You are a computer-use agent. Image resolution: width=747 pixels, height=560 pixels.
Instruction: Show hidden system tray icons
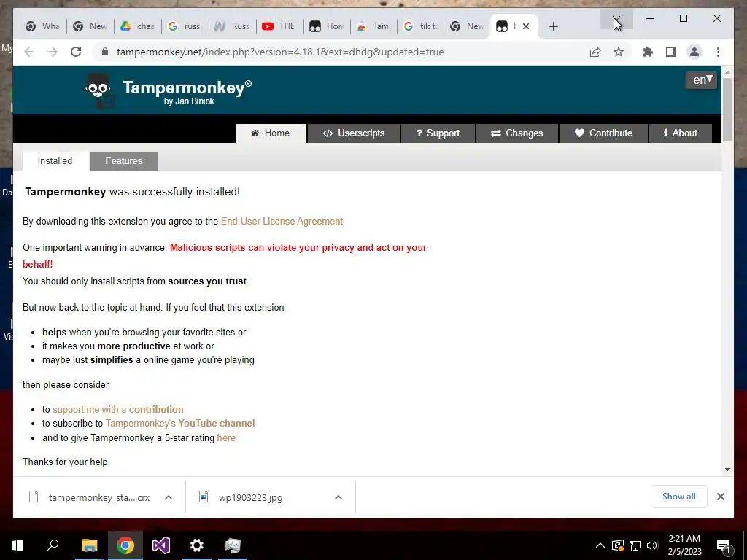600,545
